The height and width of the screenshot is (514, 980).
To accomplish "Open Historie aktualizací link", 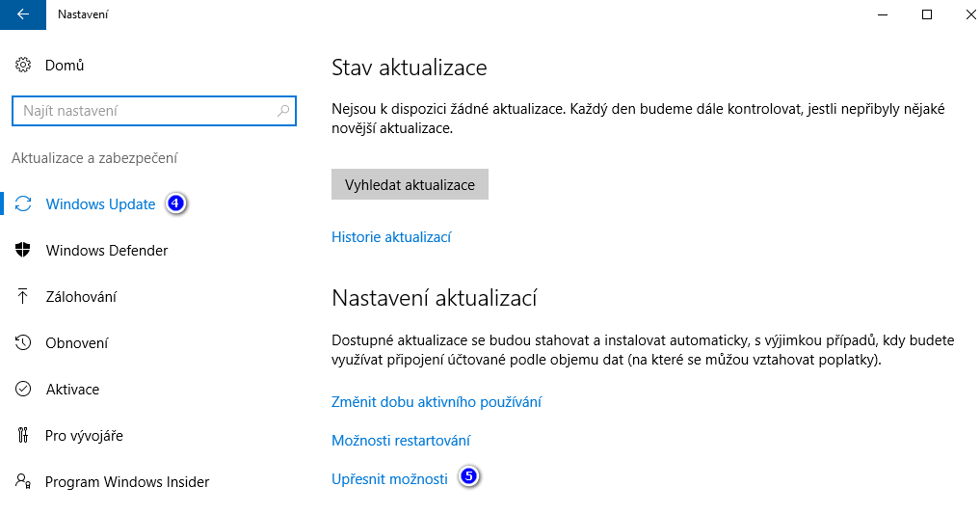I will [x=391, y=237].
